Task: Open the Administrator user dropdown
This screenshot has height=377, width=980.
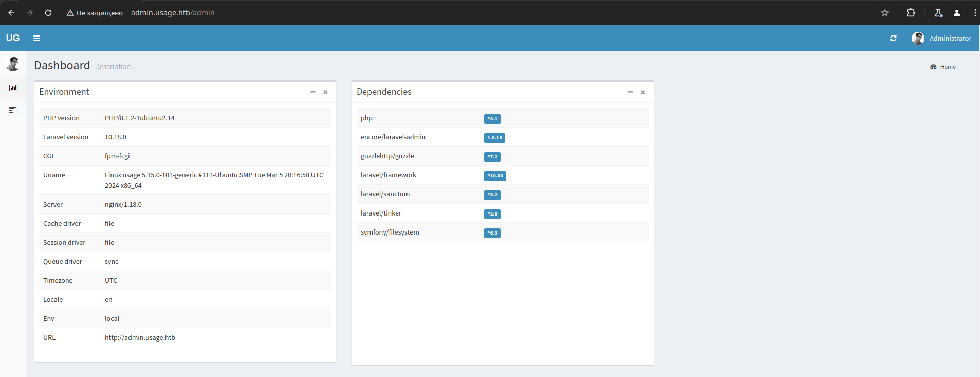Action: [x=941, y=38]
